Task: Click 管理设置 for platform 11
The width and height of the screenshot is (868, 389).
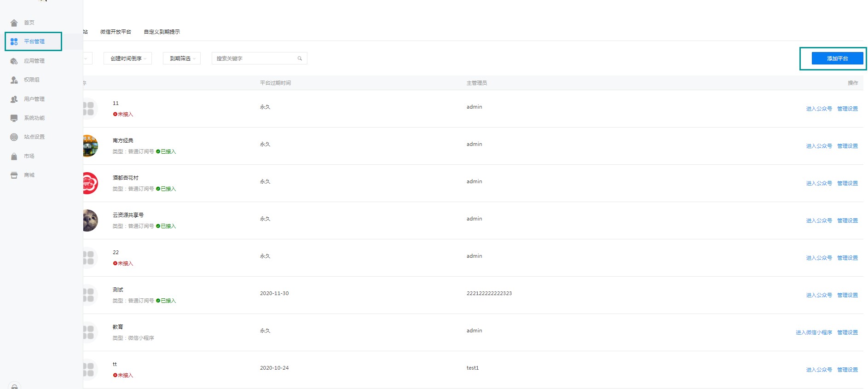Action: [847, 109]
